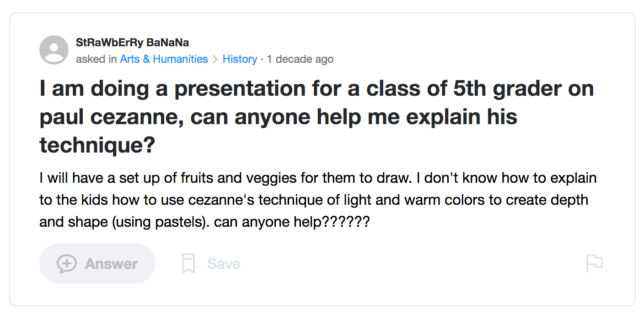This screenshot has height=317, width=644.
Task: Click the speech bubble plus icon
Action: 66,264
